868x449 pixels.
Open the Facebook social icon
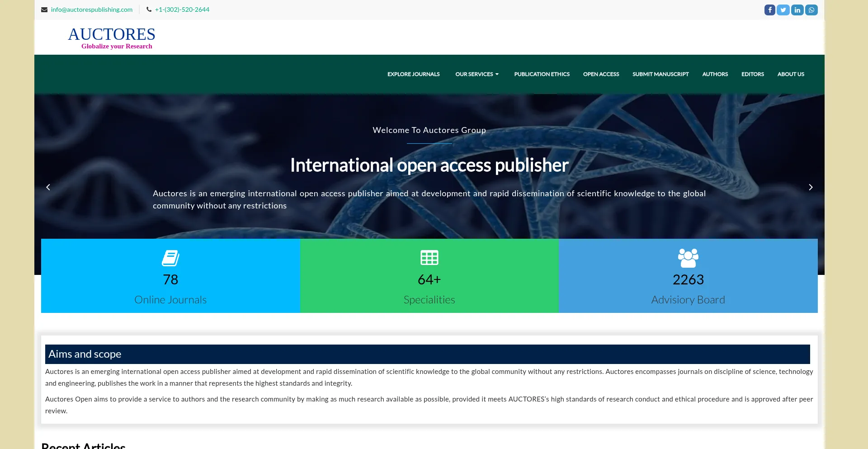pos(769,10)
